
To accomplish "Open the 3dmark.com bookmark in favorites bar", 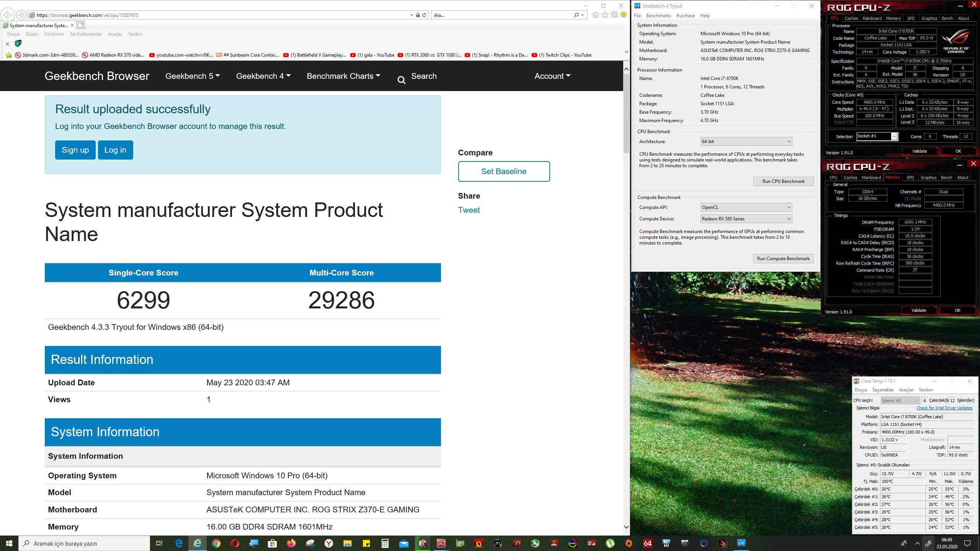I will point(47,55).
